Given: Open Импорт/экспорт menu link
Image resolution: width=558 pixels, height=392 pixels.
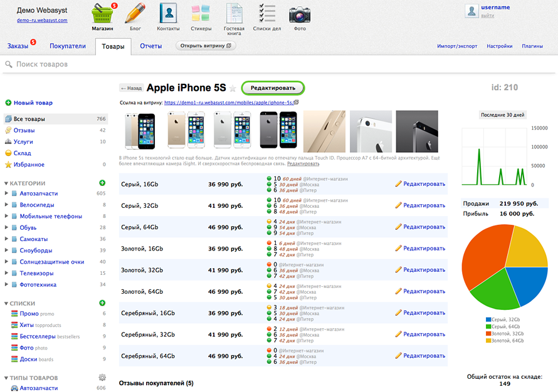Looking at the screenshot, I should coord(457,46).
